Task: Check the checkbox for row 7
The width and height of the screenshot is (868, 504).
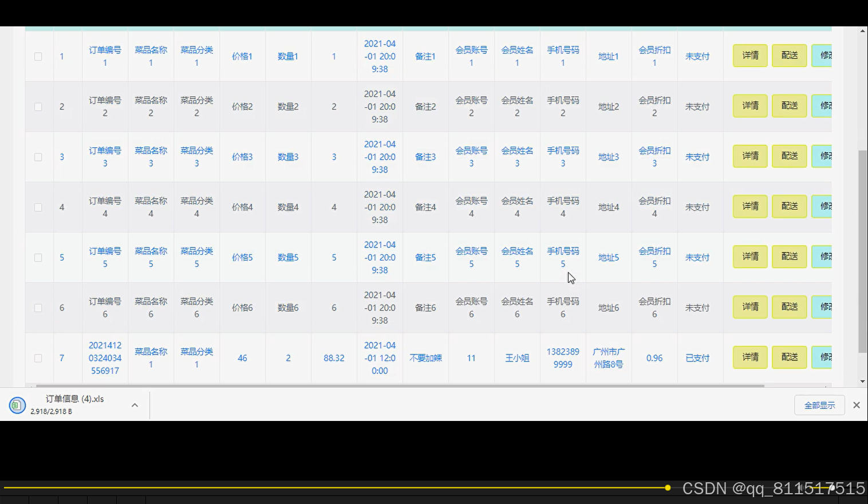Action: [x=38, y=357]
